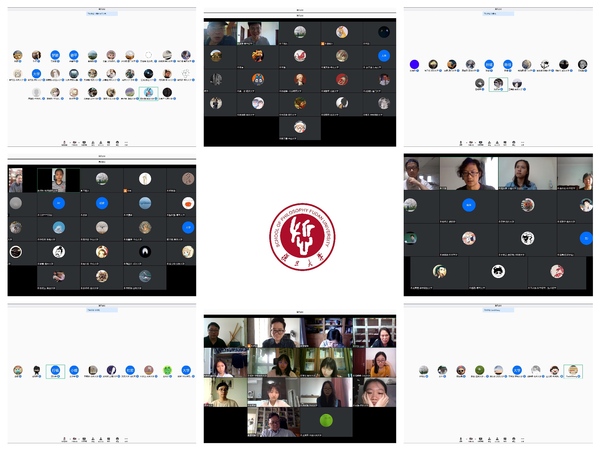This screenshot has height=450, width=600.
Task: Select the green circle avatar tile in bottom-center grid
Action: [x=327, y=420]
